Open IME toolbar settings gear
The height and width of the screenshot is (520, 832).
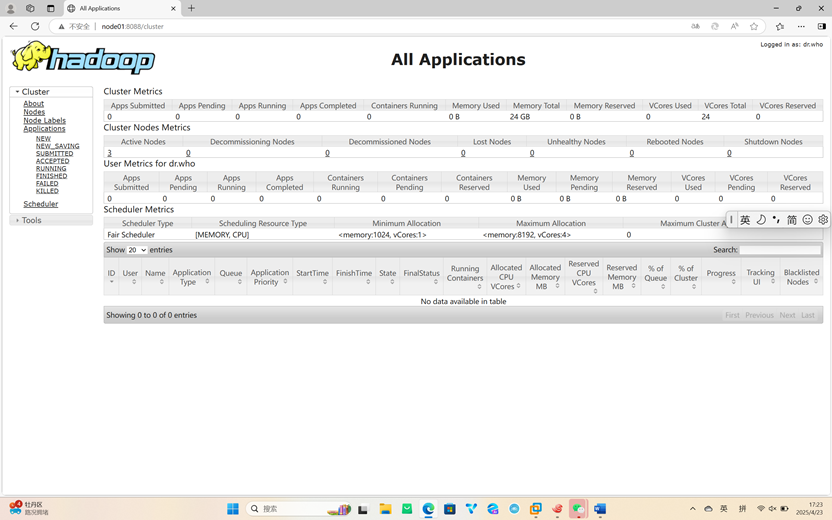tap(823, 220)
